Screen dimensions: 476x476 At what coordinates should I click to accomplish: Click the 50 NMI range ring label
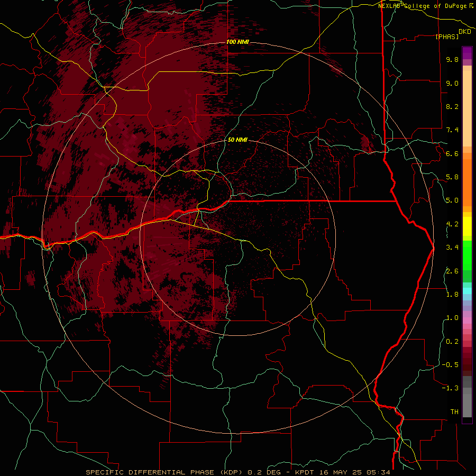point(237,140)
